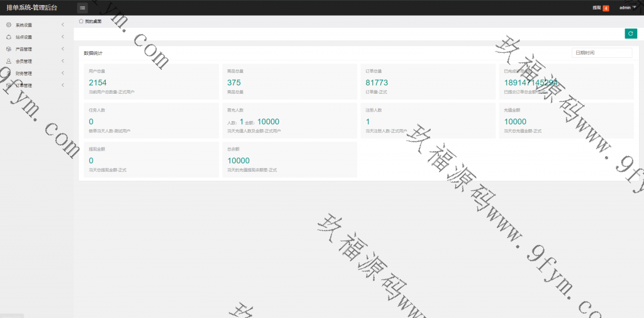Image resolution: width=644 pixels, height=318 pixels.
Task: Click the icon beside 站点设置
Action: (8, 37)
